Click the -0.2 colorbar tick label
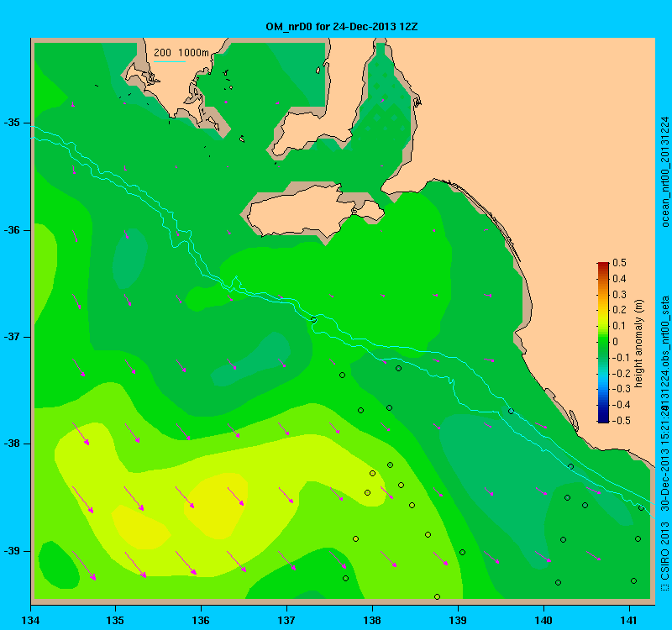This screenshot has width=672, height=630. pyautogui.click(x=621, y=373)
